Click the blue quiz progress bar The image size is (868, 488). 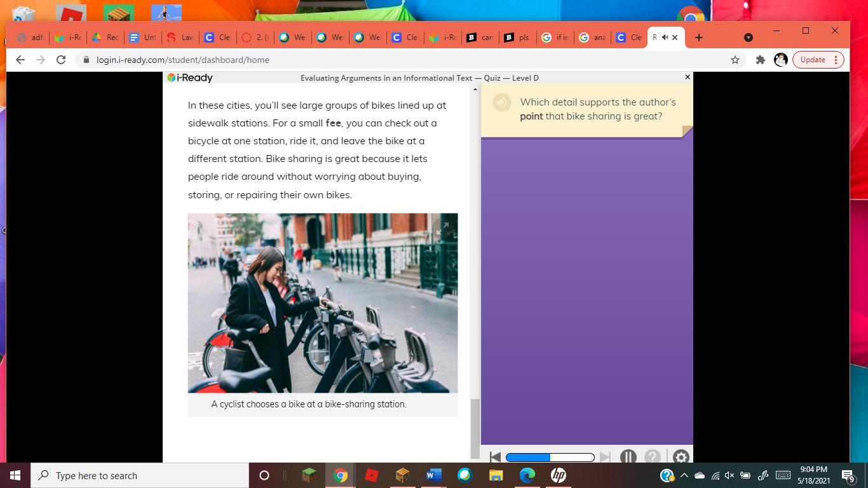tap(550, 457)
